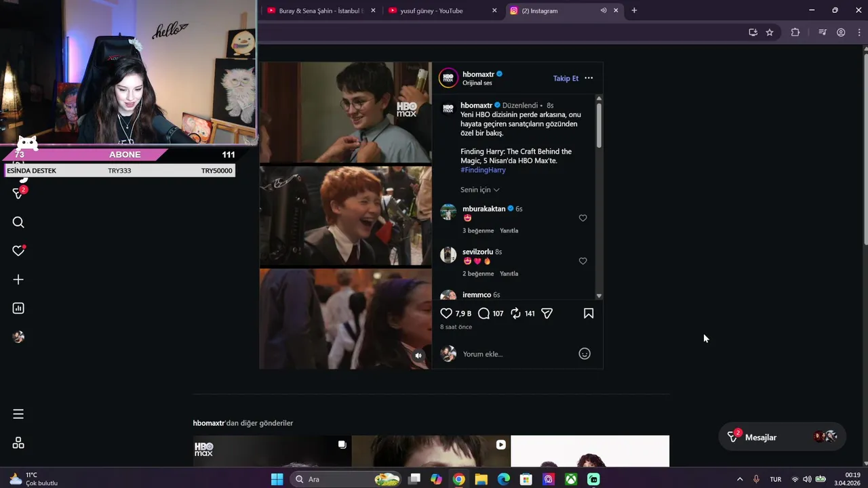The width and height of the screenshot is (868, 488).
Task: Open hbomaxtr link in 'diğer gönderiler' heading
Action: coord(209,423)
